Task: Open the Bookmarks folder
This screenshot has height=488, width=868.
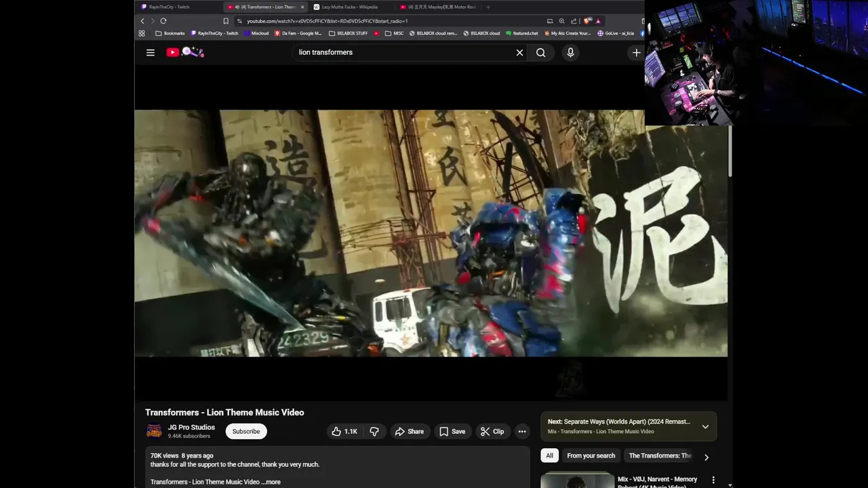Action: [x=170, y=33]
